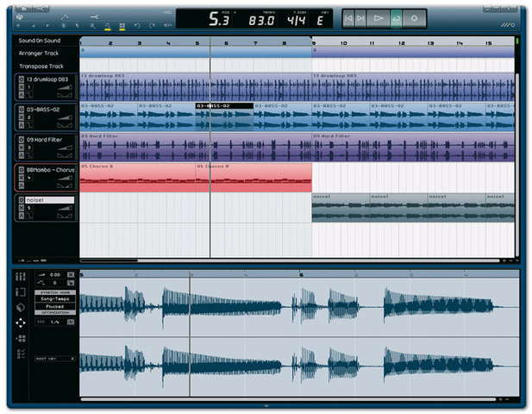This screenshot has width=532, height=414.
Task: Click the position display 5.3
Action: pyautogui.click(x=219, y=19)
